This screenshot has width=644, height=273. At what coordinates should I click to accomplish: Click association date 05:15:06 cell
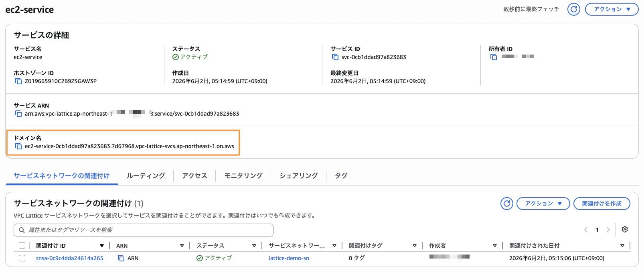(x=557, y=258)
